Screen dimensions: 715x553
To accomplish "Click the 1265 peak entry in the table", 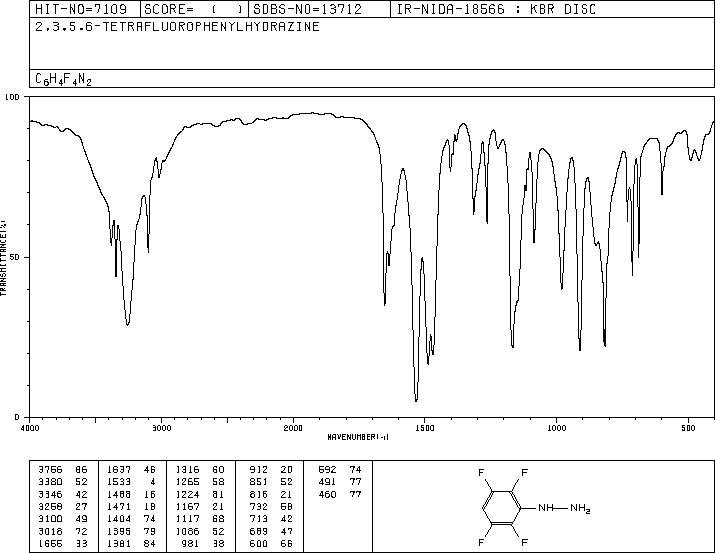I will click(200, 482).
